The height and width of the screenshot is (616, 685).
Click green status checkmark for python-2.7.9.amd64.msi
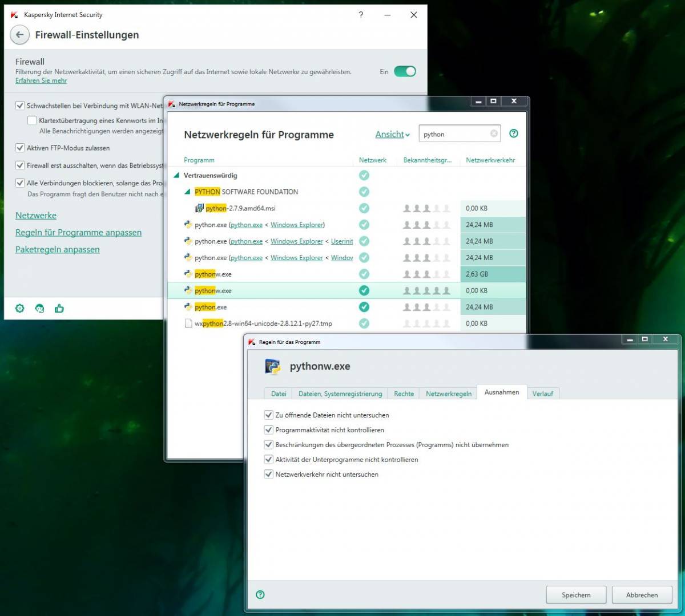coord(364,208)
